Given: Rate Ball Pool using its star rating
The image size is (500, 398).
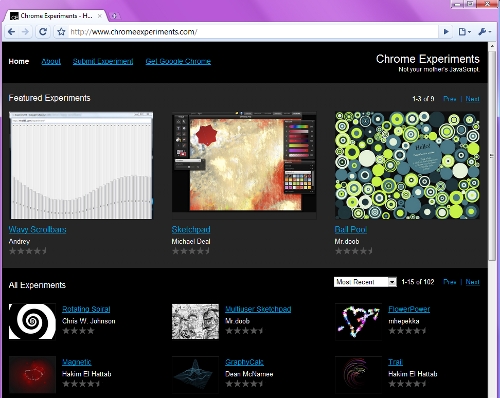Looking at the screenshot, I should pos(354,251).
